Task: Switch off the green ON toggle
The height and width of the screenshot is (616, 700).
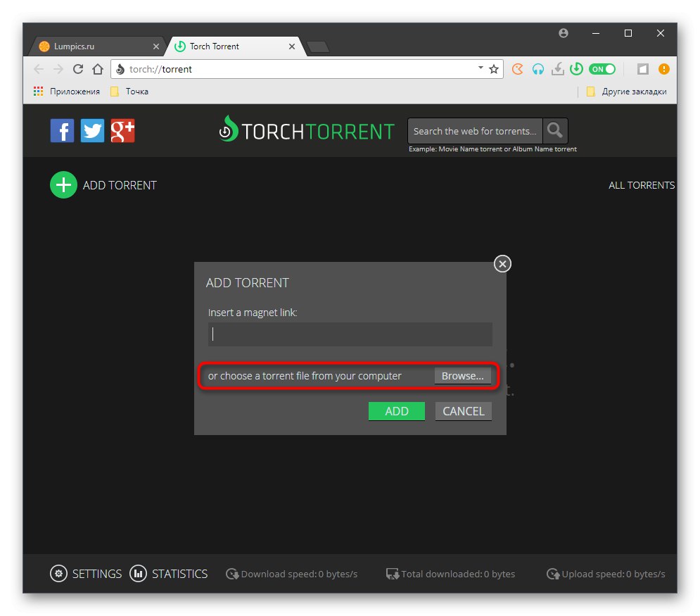Action: pos(602,69)
